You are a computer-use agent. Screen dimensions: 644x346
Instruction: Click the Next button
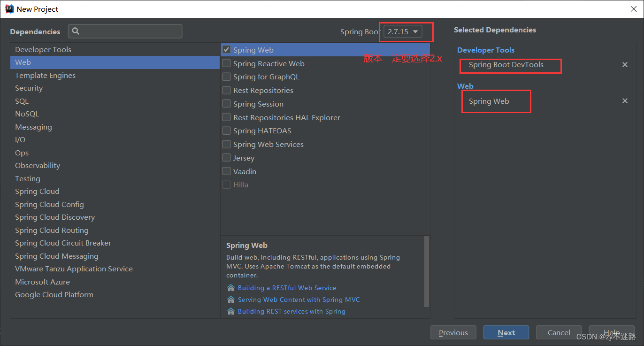point(506,332)
